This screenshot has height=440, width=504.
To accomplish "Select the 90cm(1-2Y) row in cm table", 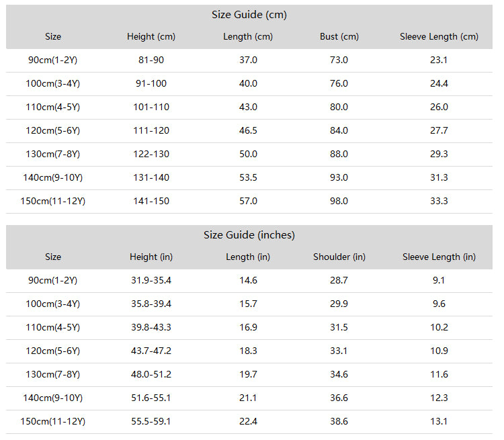I will tap(249, 60).
